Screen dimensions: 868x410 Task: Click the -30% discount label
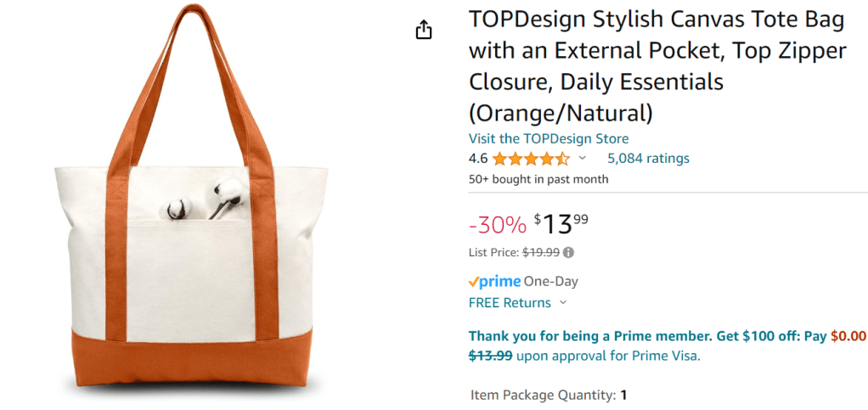[x=497, y=225]
